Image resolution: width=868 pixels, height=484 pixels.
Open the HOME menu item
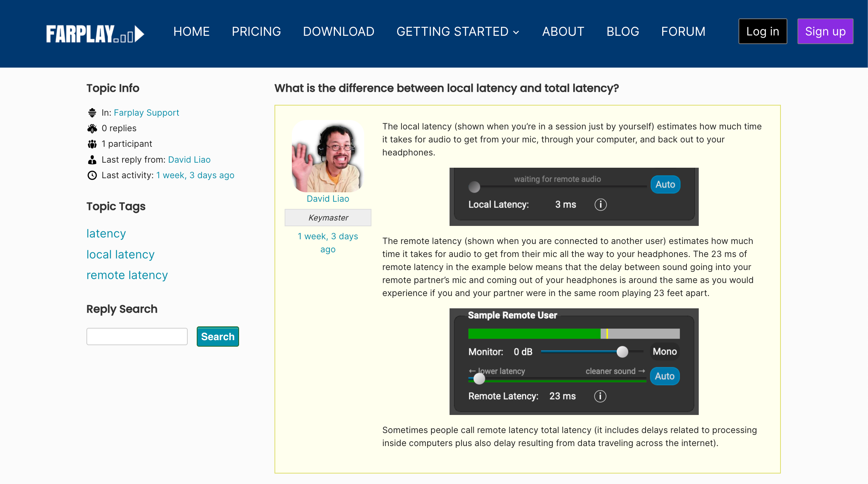(x=191, y=31)
